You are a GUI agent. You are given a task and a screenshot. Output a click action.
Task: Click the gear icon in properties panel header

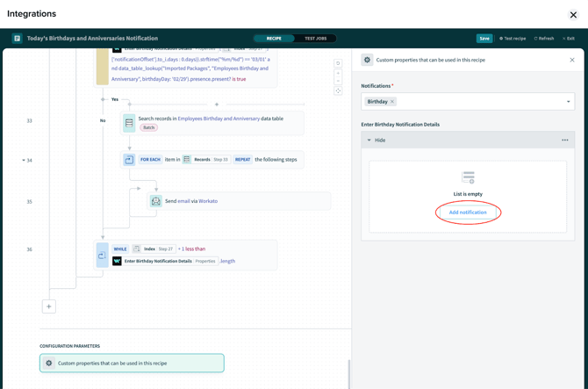[367, 61]
